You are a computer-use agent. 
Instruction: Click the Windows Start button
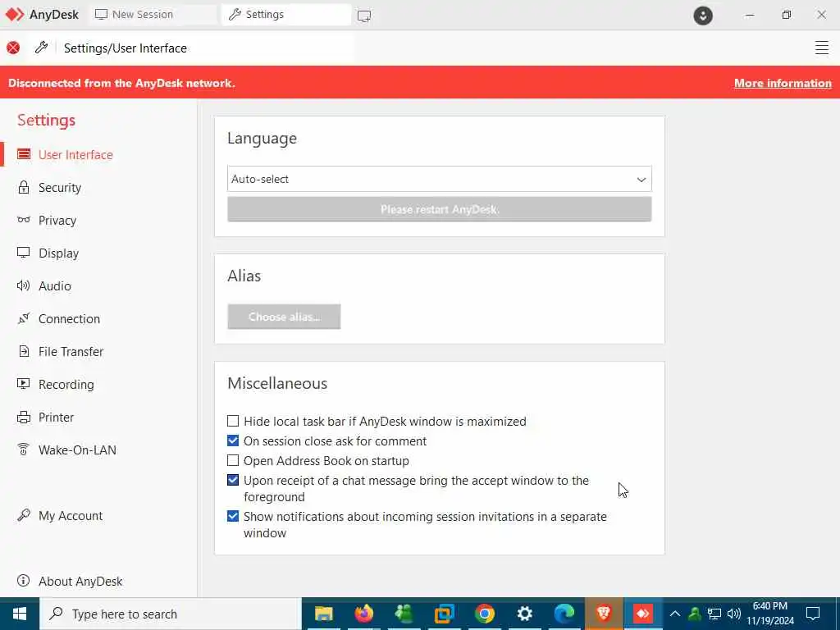[x=20, y=614]
